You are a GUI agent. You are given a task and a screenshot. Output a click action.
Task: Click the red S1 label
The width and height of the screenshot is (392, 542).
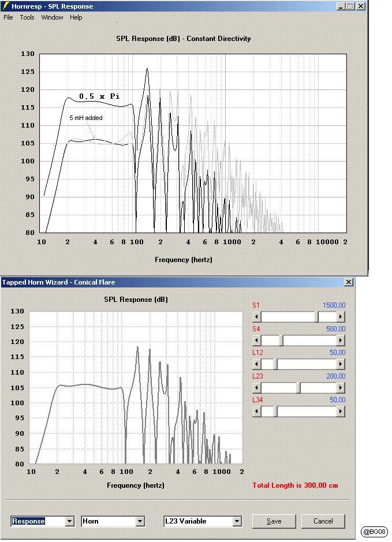click(256, 305)
